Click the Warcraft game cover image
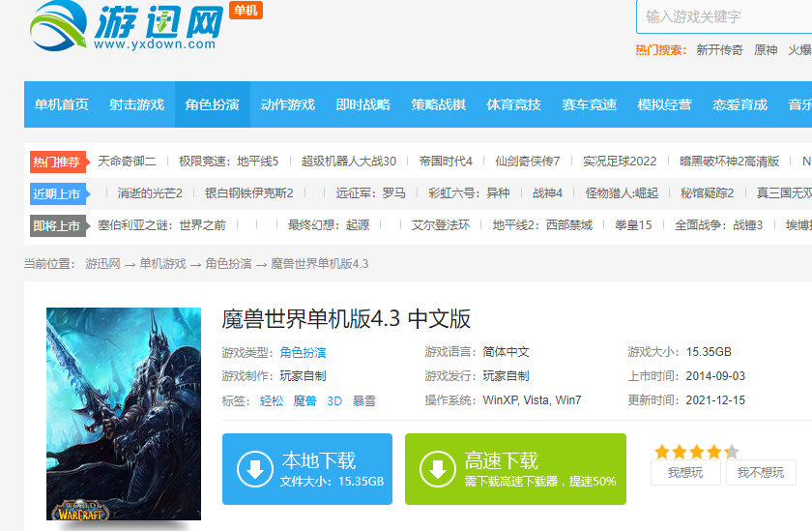This screenshot has height=531, width=812. [124, 414]
